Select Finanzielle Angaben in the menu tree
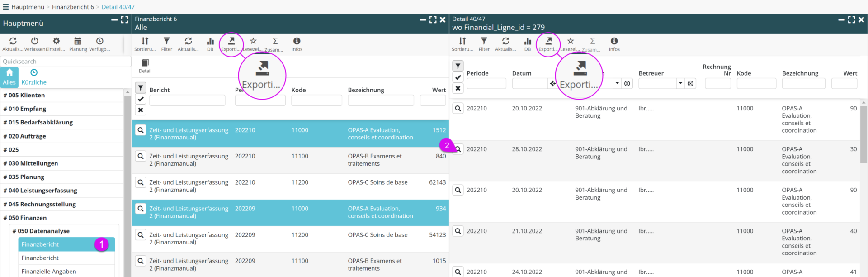Image resolution: width=868 pixels, height=277 pixels. coord(49,272)
